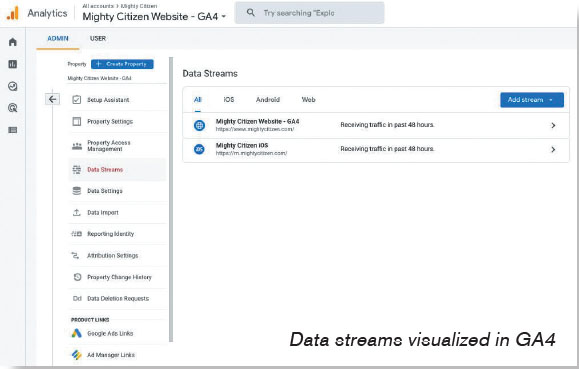Open the Reports bar chart icon

point(13,64)
